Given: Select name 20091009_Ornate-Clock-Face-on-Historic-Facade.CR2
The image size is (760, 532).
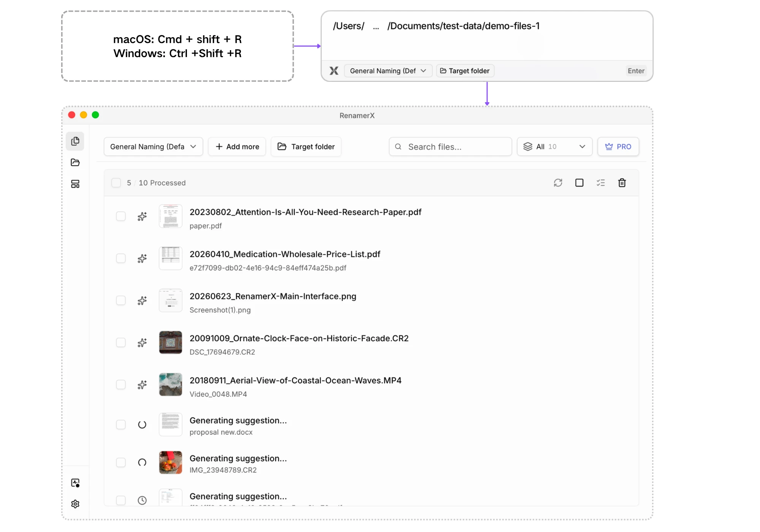Looking at the screenshot, I should 299,338.
